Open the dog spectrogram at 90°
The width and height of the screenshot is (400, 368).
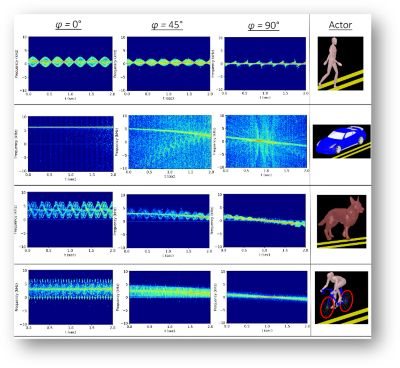point(264,221)
